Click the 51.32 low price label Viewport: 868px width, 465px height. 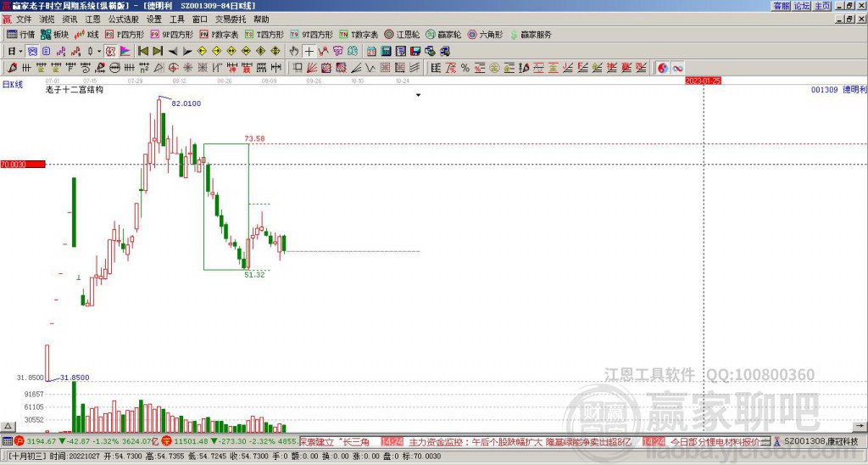point(254,274)
